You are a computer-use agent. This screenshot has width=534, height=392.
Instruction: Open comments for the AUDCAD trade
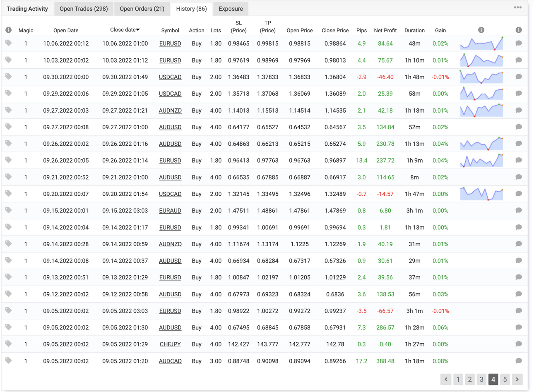click(519, 361)
